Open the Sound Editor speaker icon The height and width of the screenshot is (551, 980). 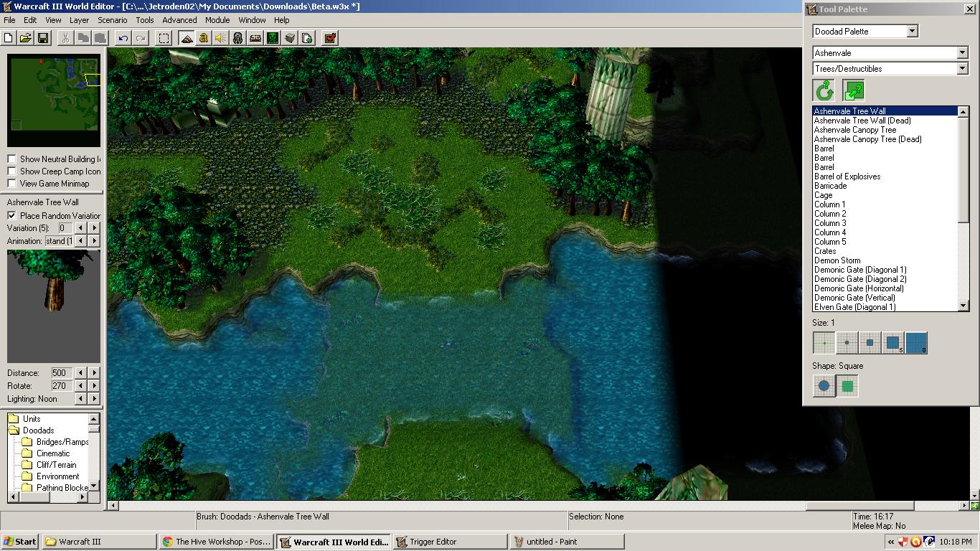[x=221, y=38]
